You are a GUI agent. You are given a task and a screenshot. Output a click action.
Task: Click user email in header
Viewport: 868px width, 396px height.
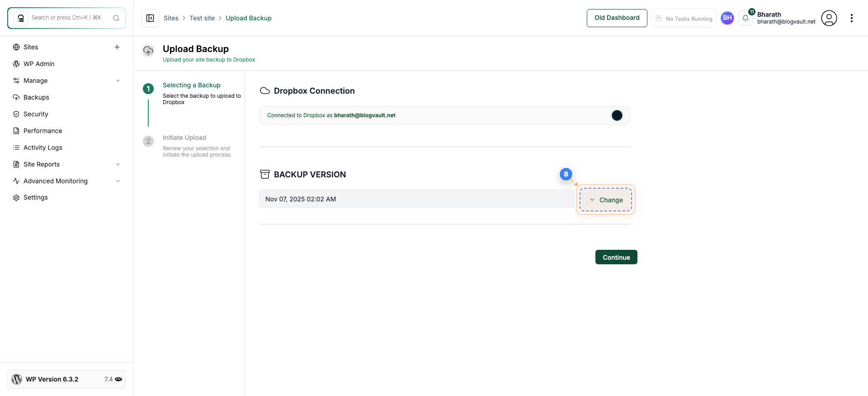pos(786,22)
